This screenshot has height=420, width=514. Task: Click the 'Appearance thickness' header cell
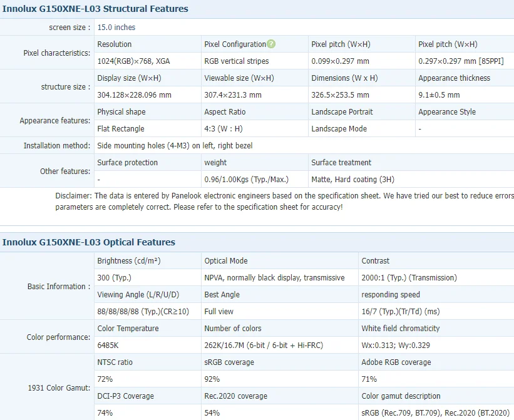click(455, 78)
